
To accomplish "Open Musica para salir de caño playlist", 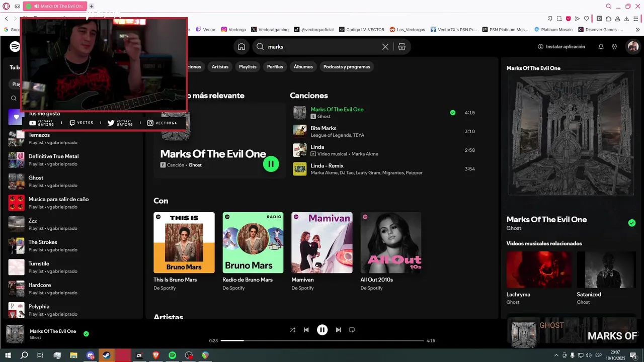I will (73, 203).
